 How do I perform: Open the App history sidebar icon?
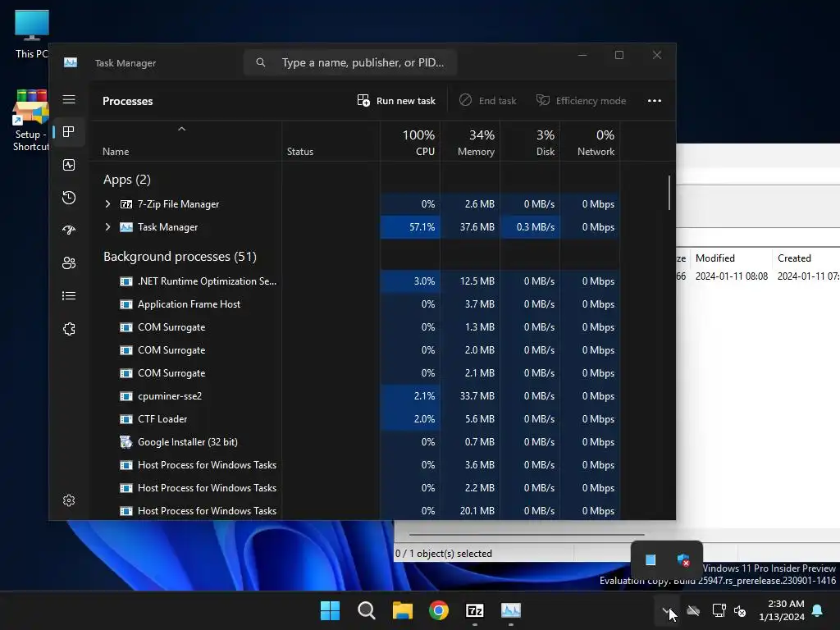click(69, 198)
